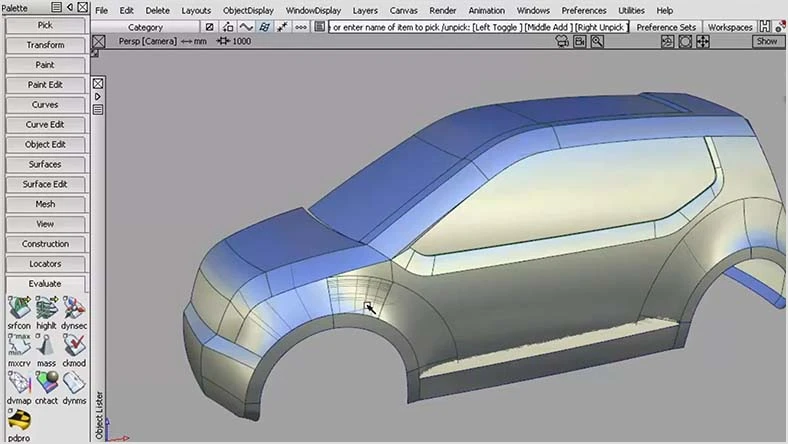Toggle the surface pick filter icon
Screen dimensions: 788x444
(264, 27)
